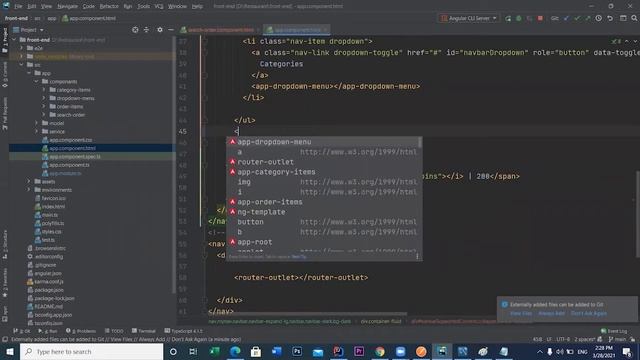Open the Event Log
640x360 pixels.
pyautogui.click(x=614, y=331)
